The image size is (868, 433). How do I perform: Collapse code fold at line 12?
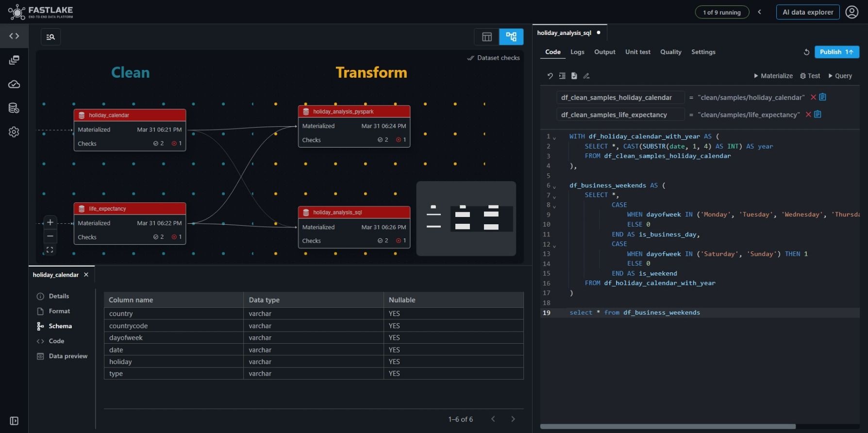[x=554, y=246]
